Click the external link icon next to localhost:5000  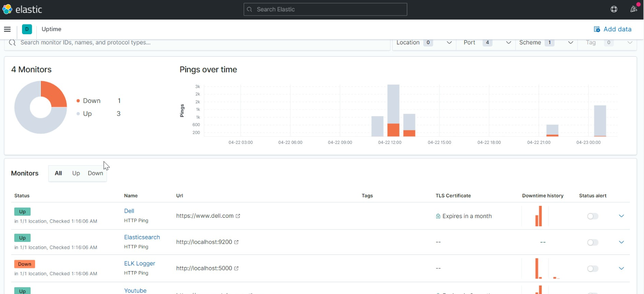tap(236, 268)
